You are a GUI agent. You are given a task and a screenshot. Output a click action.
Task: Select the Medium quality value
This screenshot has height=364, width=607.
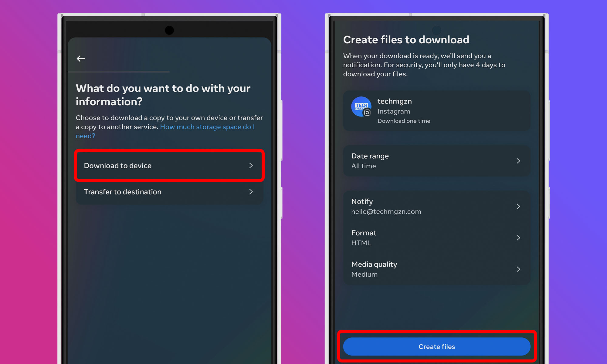click(365, 274)
